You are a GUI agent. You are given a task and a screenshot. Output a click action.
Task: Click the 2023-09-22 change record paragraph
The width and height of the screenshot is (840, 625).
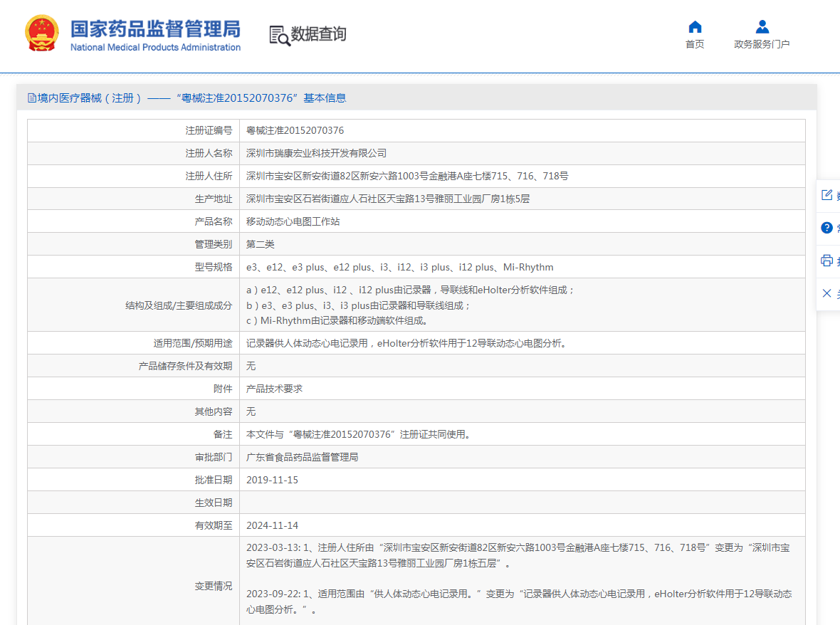pos(519,602)
